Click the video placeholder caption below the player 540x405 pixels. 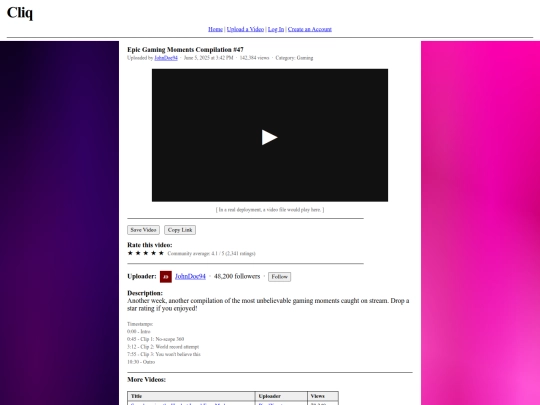[x=270, y=209]
